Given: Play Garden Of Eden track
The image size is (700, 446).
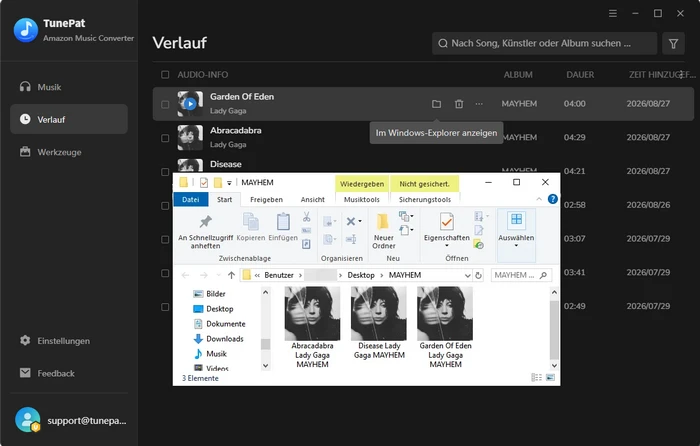Looking at the screenshot, I should pyautogui.click(x=190, y=104).
